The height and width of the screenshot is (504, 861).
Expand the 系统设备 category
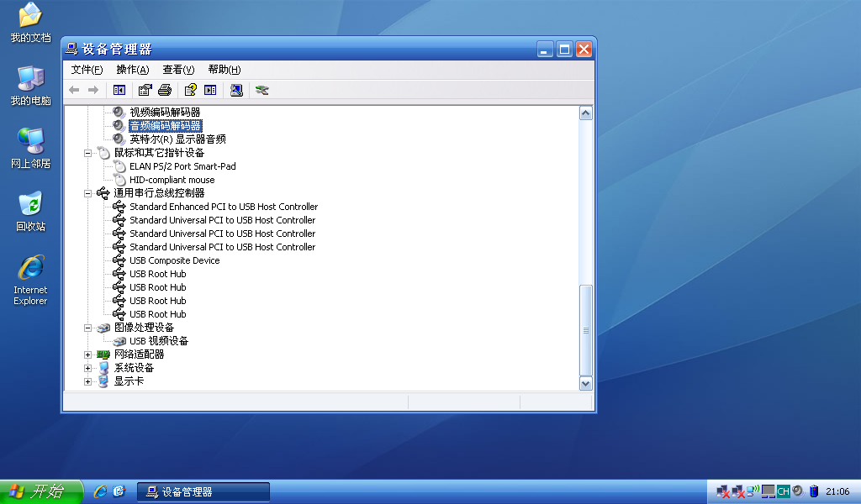click(x=87, y=368)
